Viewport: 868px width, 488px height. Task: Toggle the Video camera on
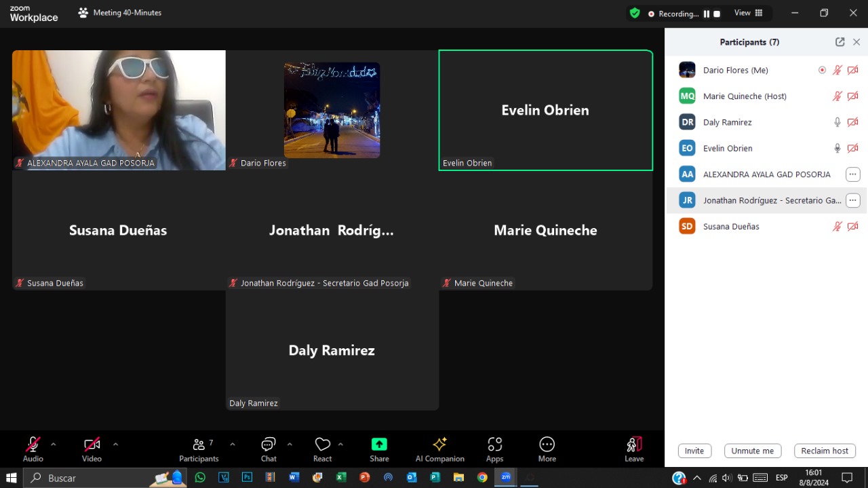click(92, 445)
